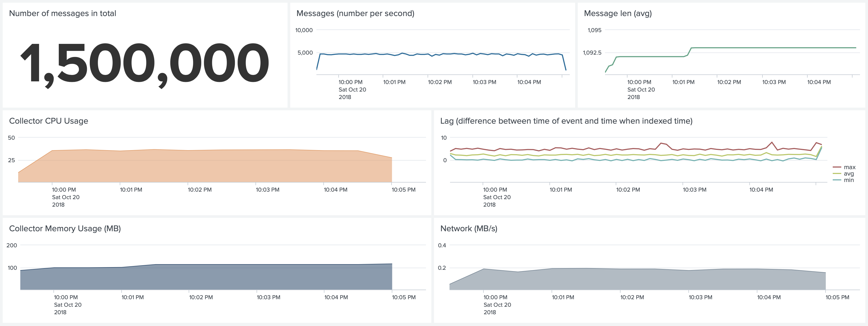Image resolution: width=868 pixels, height=326 pixels.
Task: Click the gray Network MB/s area chart
Action: (x=640, y=280)
